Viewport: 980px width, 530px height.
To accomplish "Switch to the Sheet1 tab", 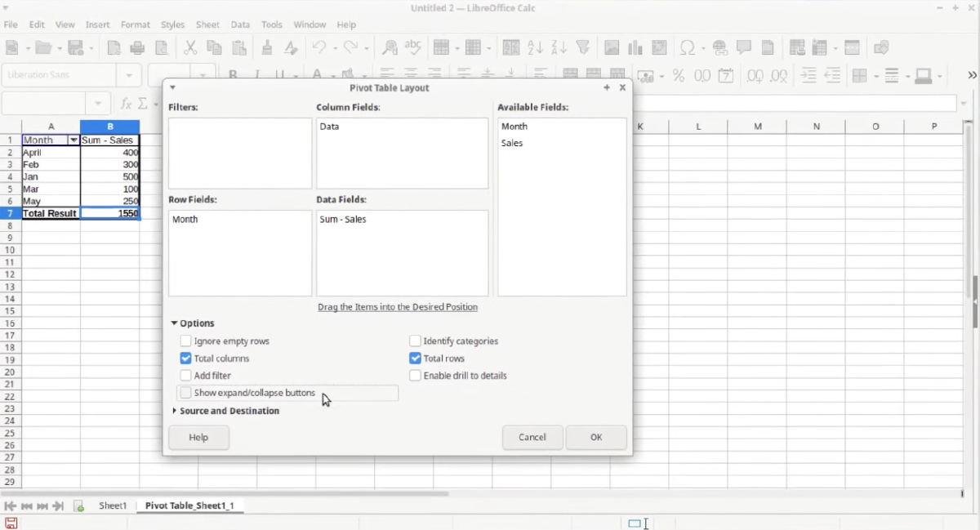I will [x=113, y=506].
